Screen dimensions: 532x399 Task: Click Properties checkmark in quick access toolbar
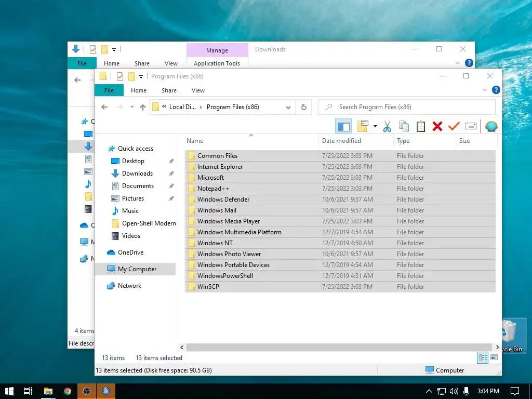tap(120, 76)
